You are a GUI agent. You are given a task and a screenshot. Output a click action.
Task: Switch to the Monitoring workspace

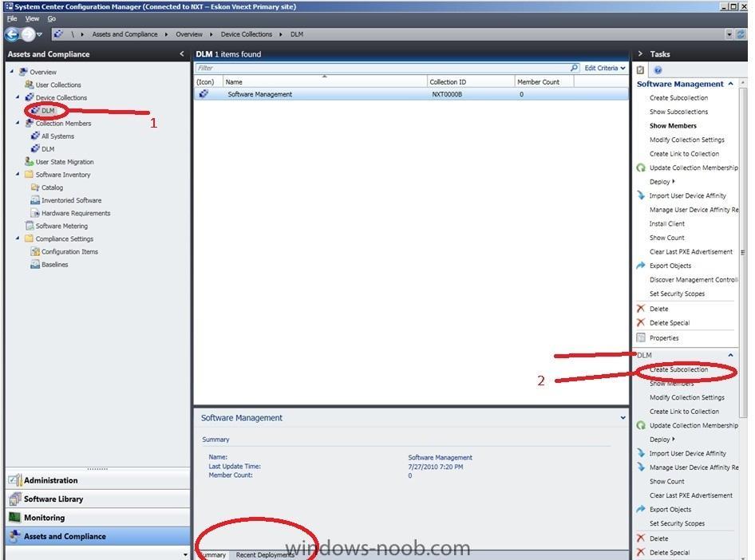point(97,518)
